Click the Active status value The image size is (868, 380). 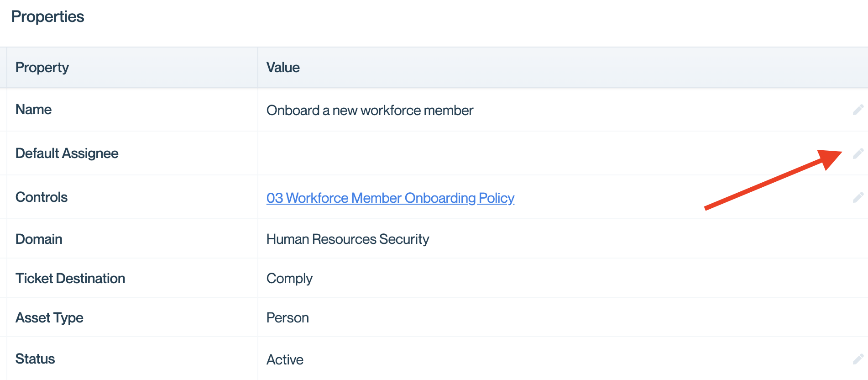285,359
